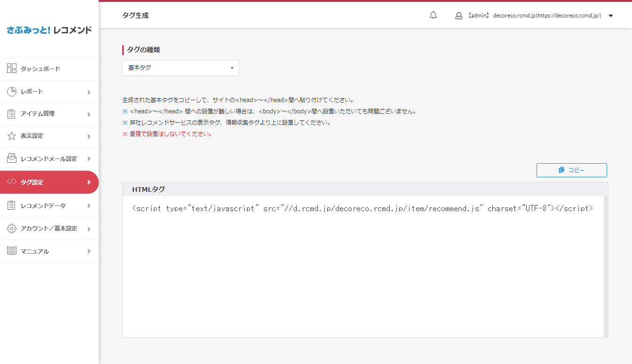
Task: Click the さぶみっと!レコメンド logo
Action: tap(49, 30)
